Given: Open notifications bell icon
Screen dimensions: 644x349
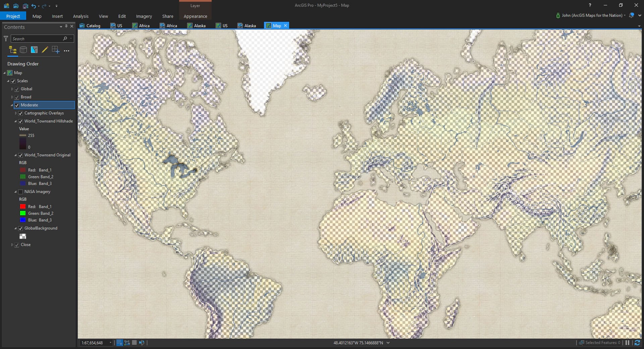Looking at the screenshot, I should tap(632, 15).
